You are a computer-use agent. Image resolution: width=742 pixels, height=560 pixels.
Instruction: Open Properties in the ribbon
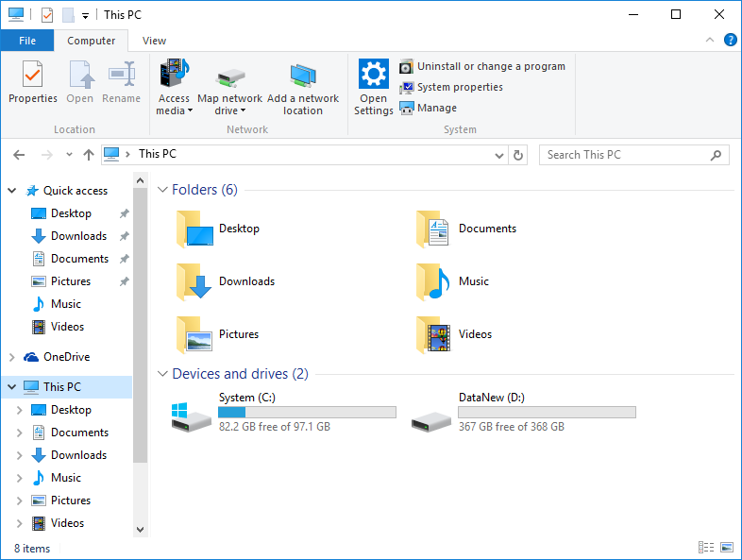click(33, 81)
